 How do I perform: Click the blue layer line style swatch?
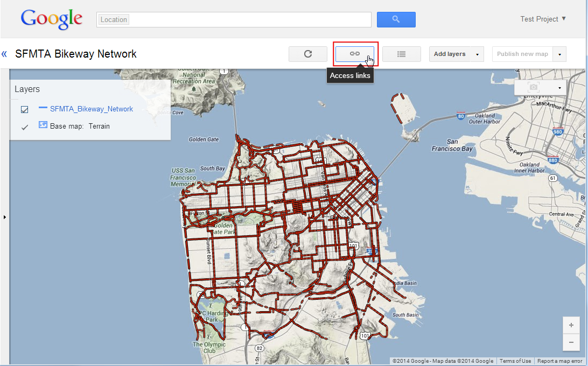coord(43,108)
